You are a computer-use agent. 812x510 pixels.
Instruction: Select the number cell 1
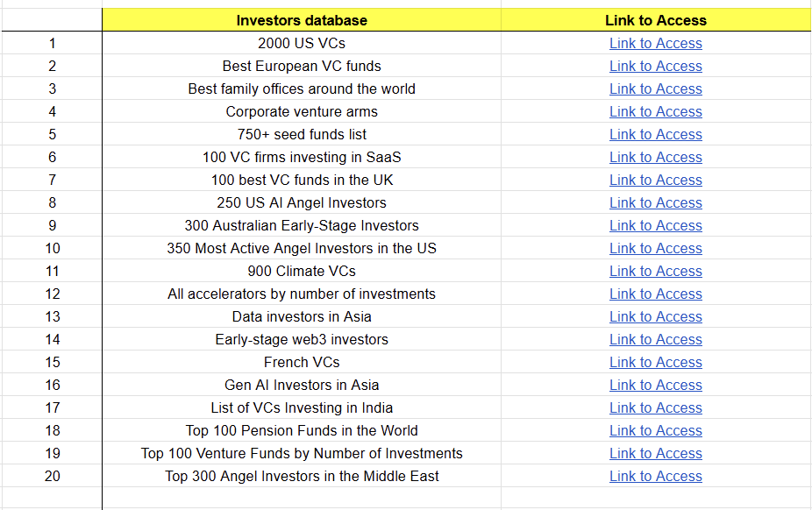(52, 44)
